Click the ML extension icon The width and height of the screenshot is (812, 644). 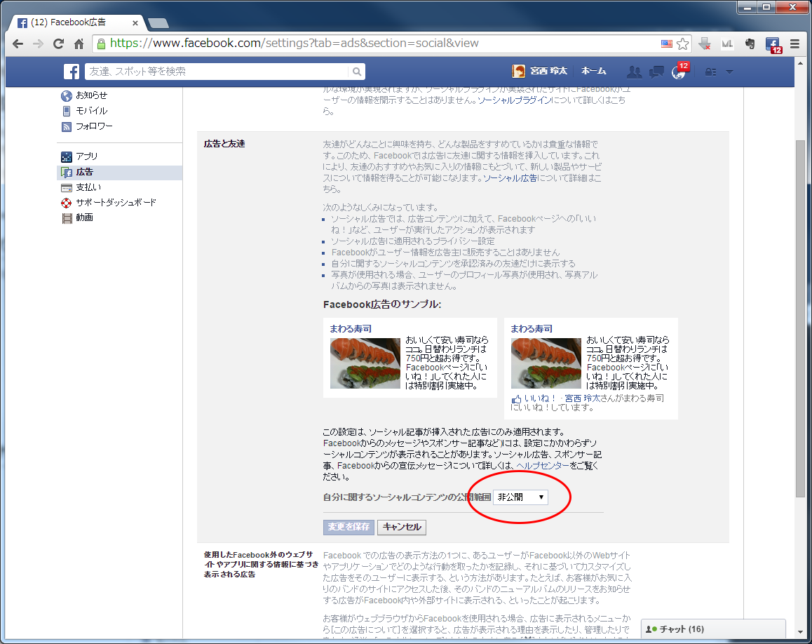pyautogui.click(x=727, y=44)
